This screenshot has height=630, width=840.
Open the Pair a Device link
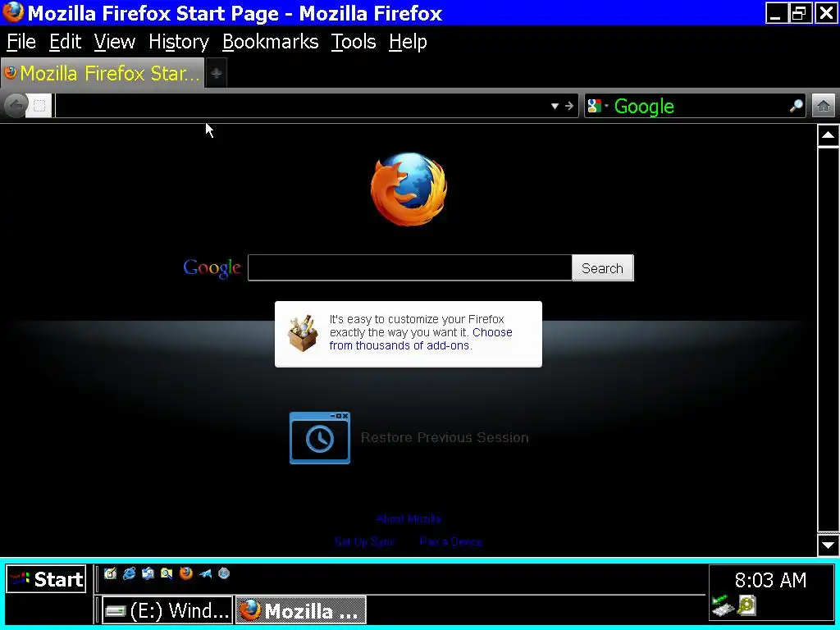pyautogui.click(x=451, y=541)
